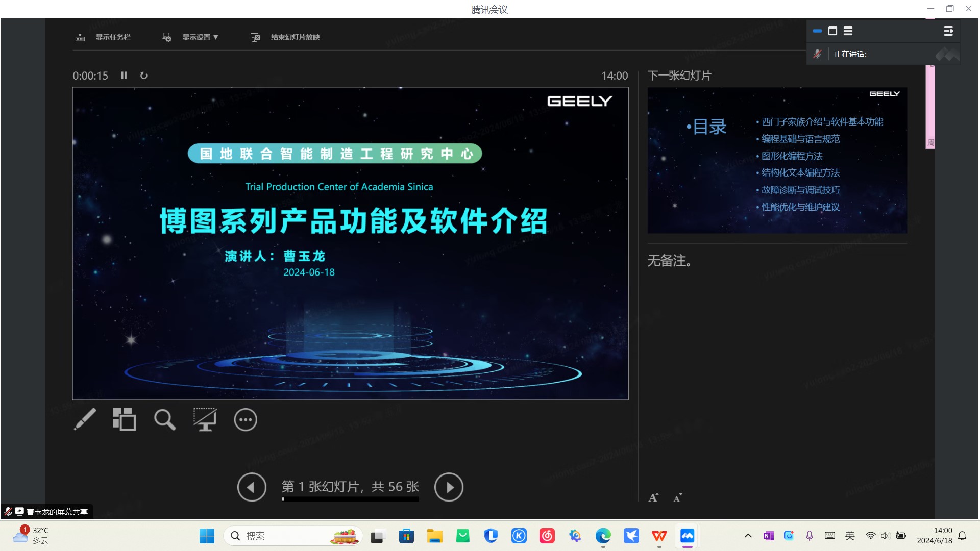980x551 pixels.
Task: Open the Wi-Fi network tray icon
Action: pyautogui.click(x=870, y=536)
